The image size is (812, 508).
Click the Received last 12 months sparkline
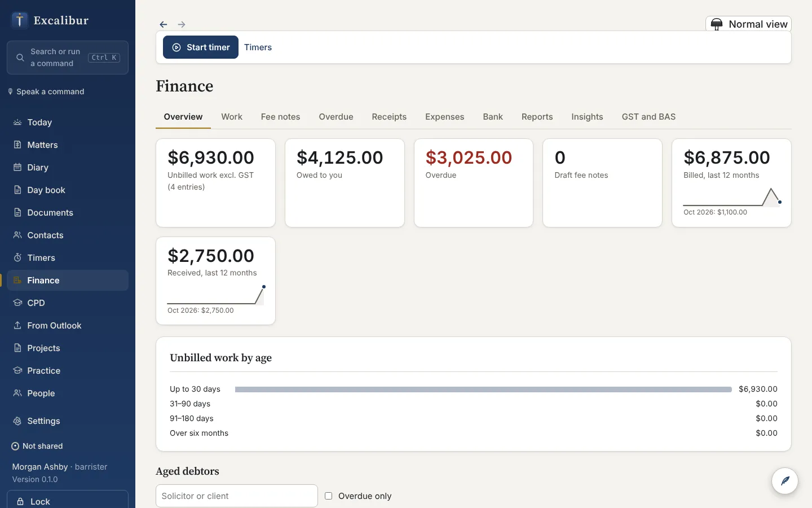point(216,295)
